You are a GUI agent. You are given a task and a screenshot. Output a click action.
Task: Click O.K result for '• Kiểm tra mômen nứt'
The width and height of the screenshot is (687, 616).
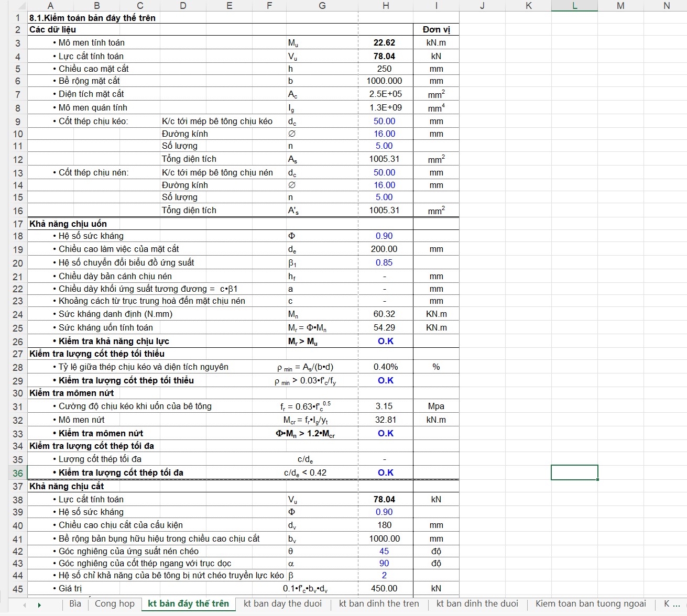pyautogui.click(x=386, y=433)
